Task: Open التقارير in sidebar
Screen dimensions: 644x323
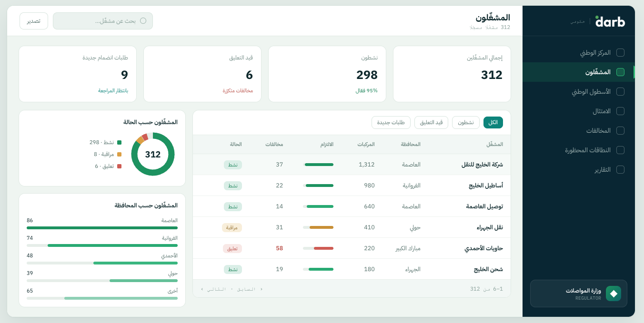Action: [x=579, y=170]
